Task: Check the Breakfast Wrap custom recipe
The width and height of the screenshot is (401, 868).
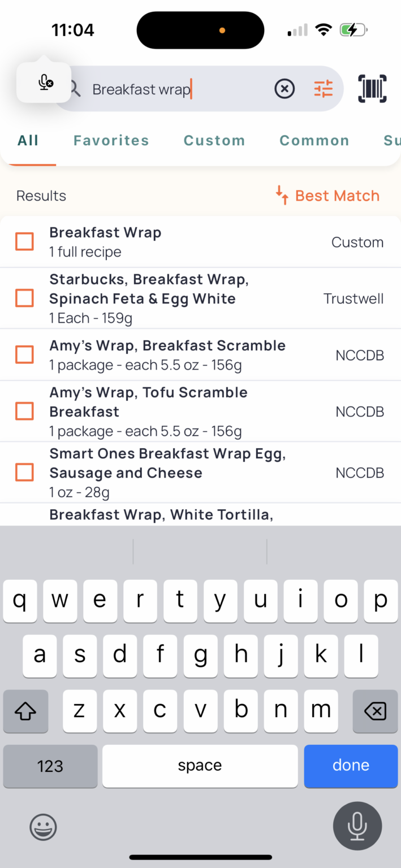Action: pos(24,241)
